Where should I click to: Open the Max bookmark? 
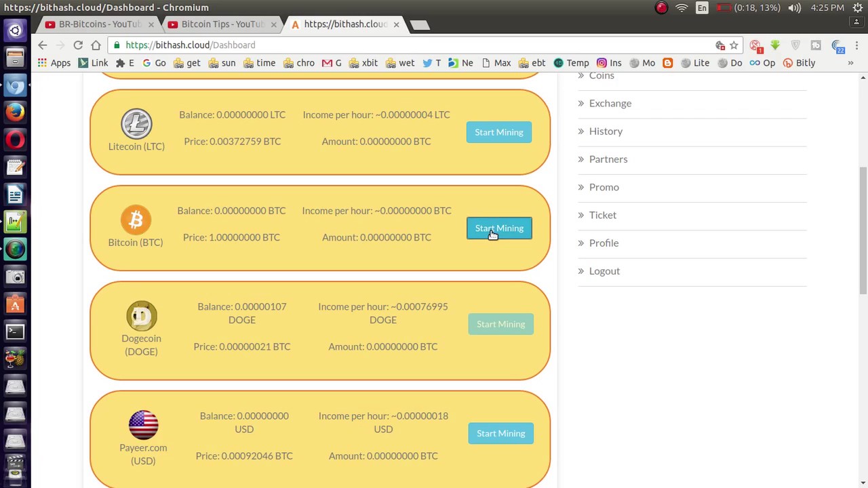pos(496,63)
